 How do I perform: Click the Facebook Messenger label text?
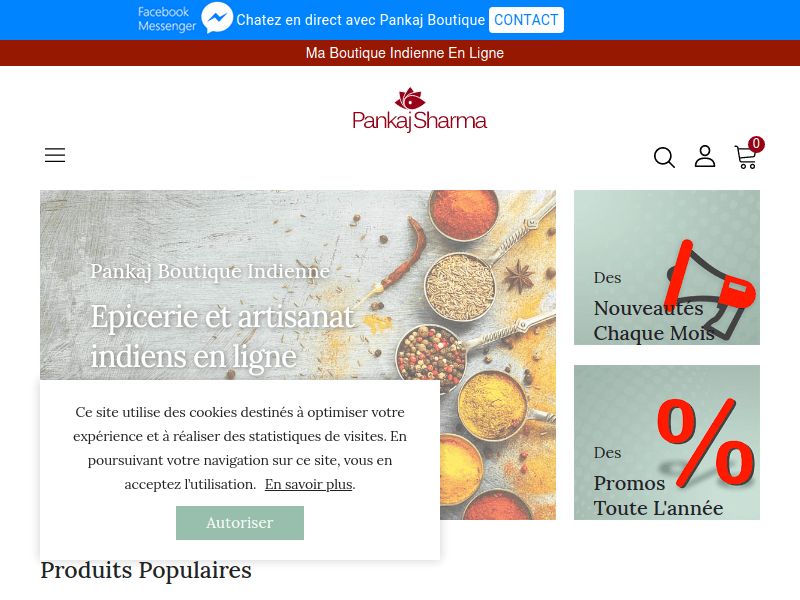coord(167,19)
